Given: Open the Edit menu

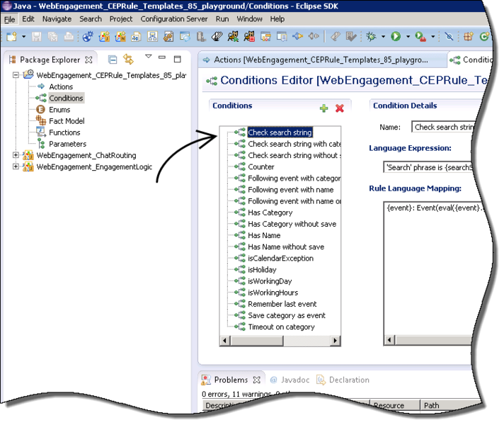Looking at the screenshot, I should (28, 19).
